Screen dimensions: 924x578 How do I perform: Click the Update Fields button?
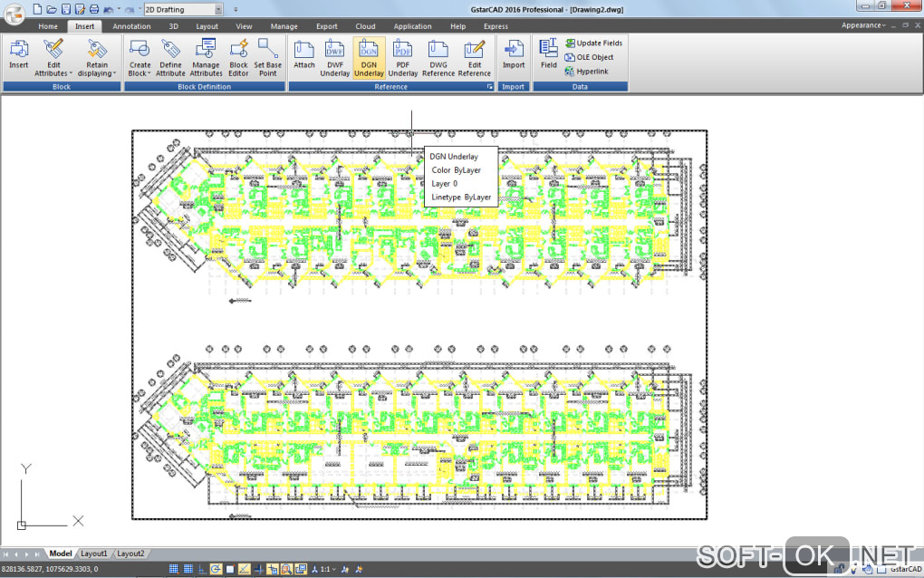(x=594, y=43)
